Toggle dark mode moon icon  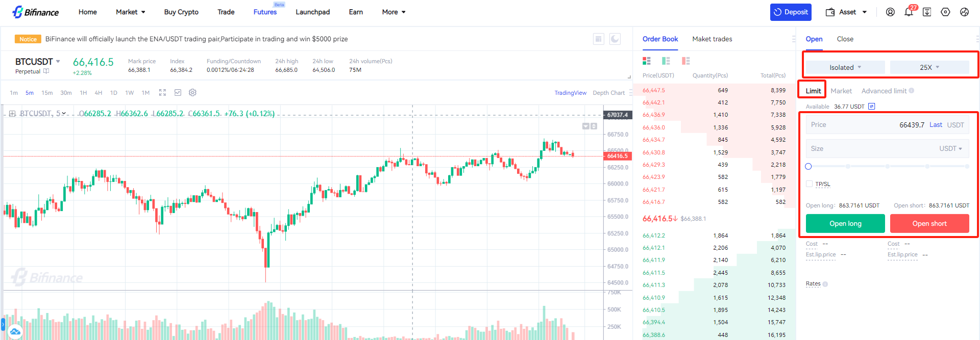[x=615, y=39]
